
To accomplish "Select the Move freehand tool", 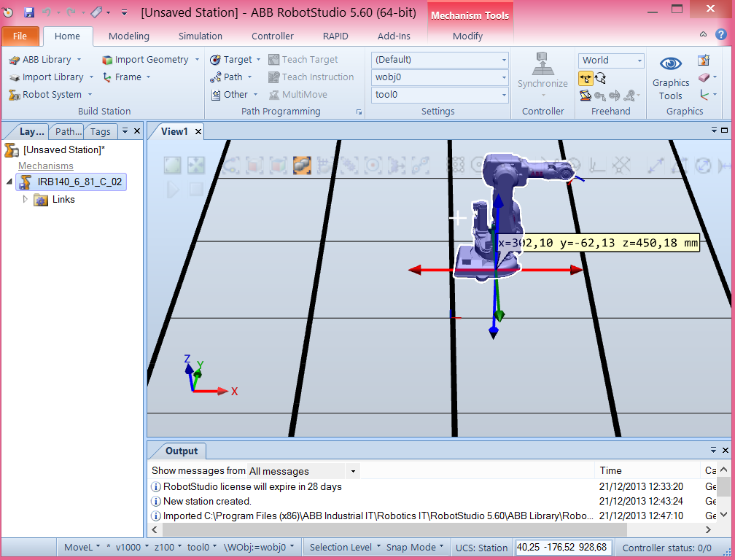I will pos(586,77).
